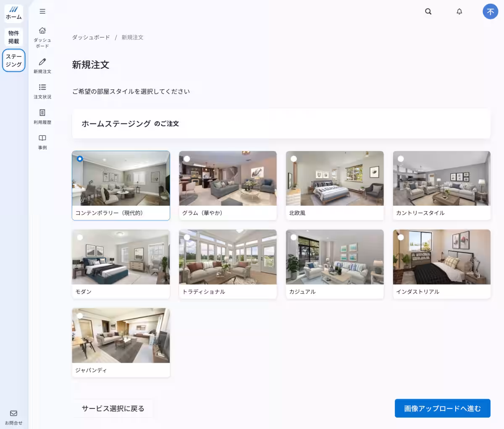Open the search icon in header

[428, 11]
